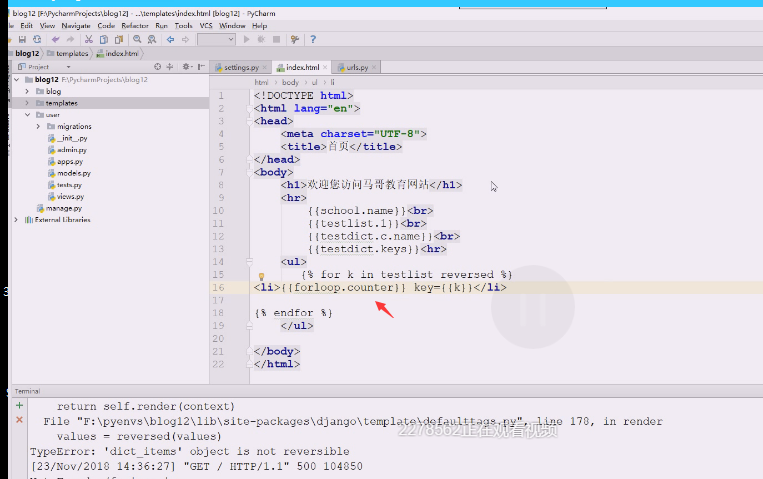
Task: Click the Replace toolbar icon
Action: (152, 39)
